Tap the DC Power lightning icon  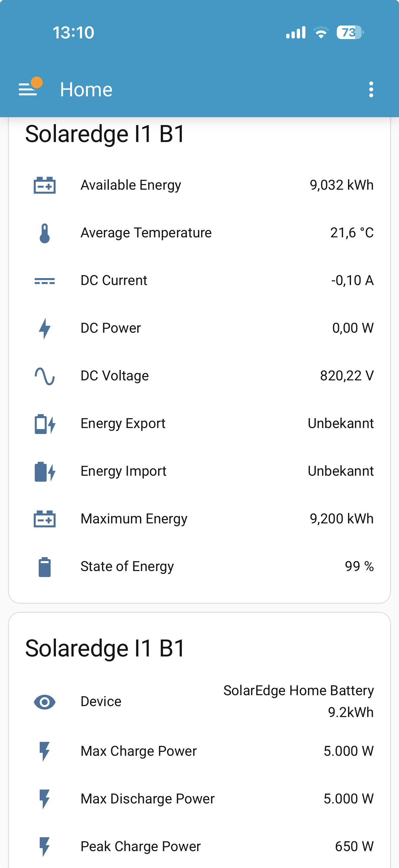44,328
